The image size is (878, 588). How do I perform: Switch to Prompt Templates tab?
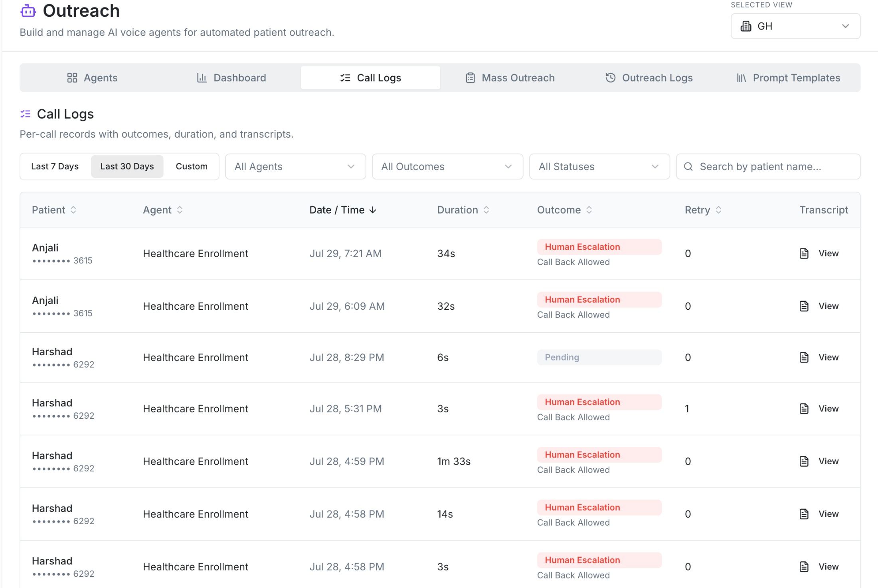pyautogui.click(x=788, y=78)
